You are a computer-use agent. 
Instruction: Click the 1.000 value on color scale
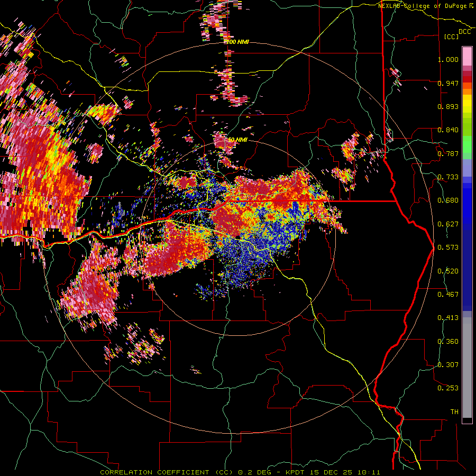click(448, 59)
